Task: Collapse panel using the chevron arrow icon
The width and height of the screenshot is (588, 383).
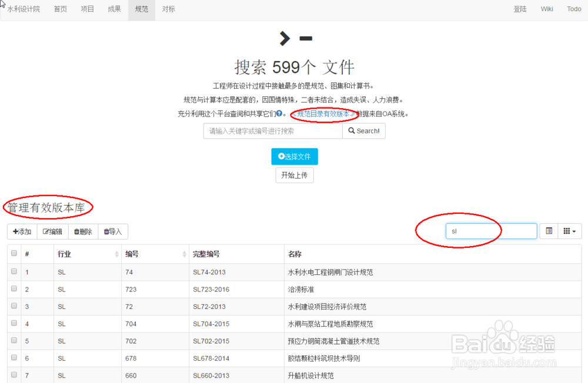Action: [284, 38]
